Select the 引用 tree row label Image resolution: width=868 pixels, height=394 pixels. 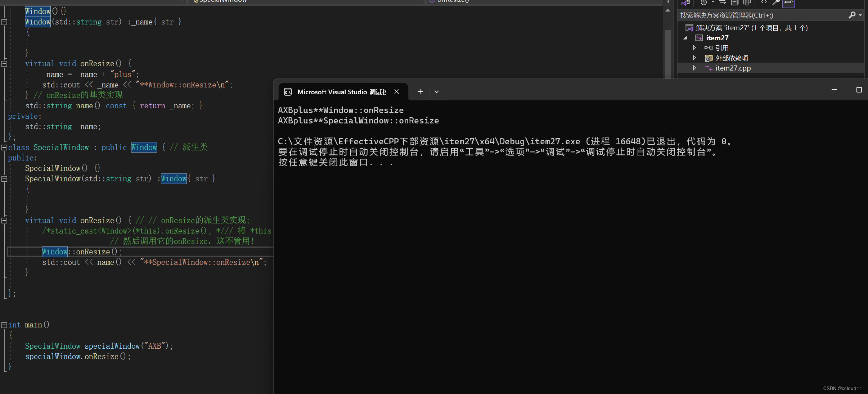click(722, 48)
